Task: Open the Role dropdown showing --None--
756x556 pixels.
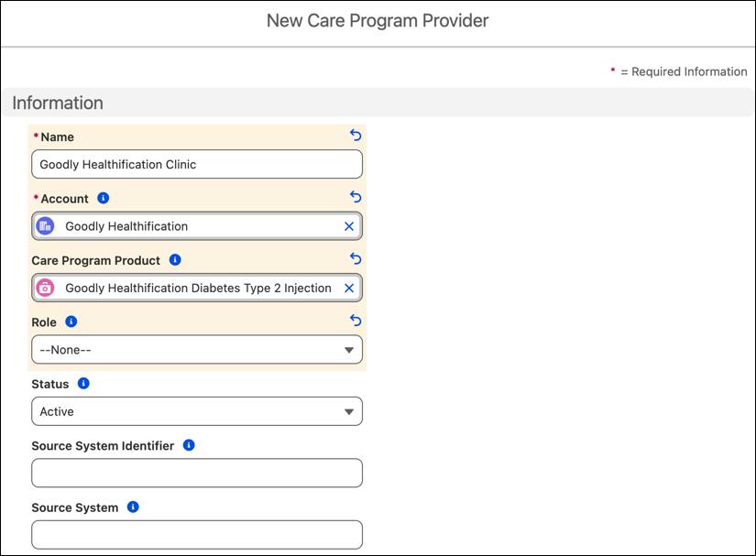Action: pyautogui.click(x=196, y=349)
